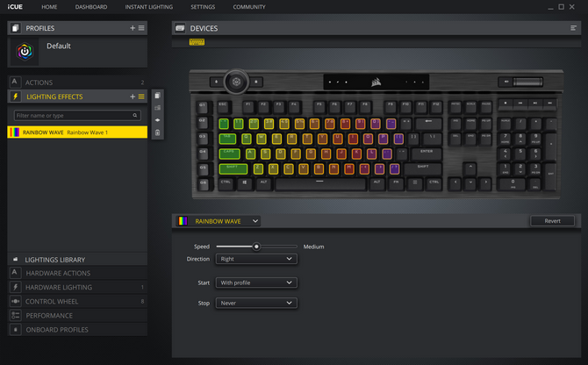Select the Rainbow Wave 1 effect row
588x365 pixels.
tap(77, 132)
